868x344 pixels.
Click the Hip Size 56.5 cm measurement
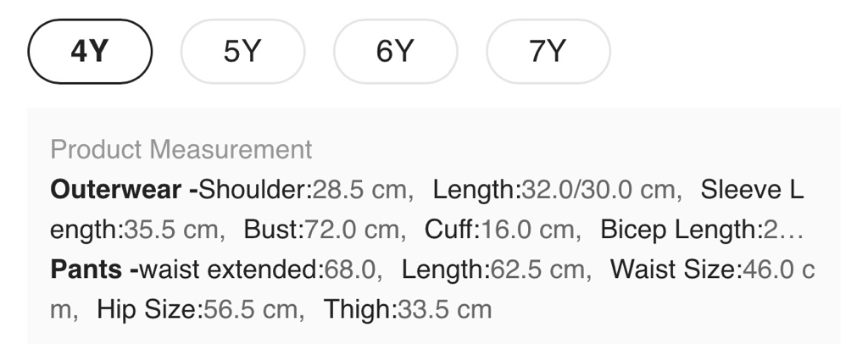point(200,309)
